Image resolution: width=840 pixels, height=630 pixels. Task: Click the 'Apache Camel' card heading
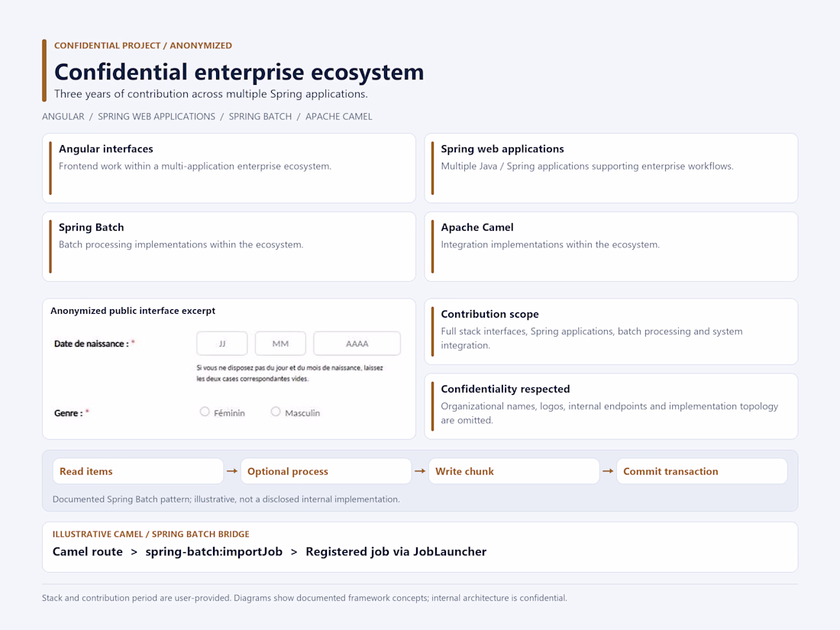pyautogui.click(x=477, y=227)
